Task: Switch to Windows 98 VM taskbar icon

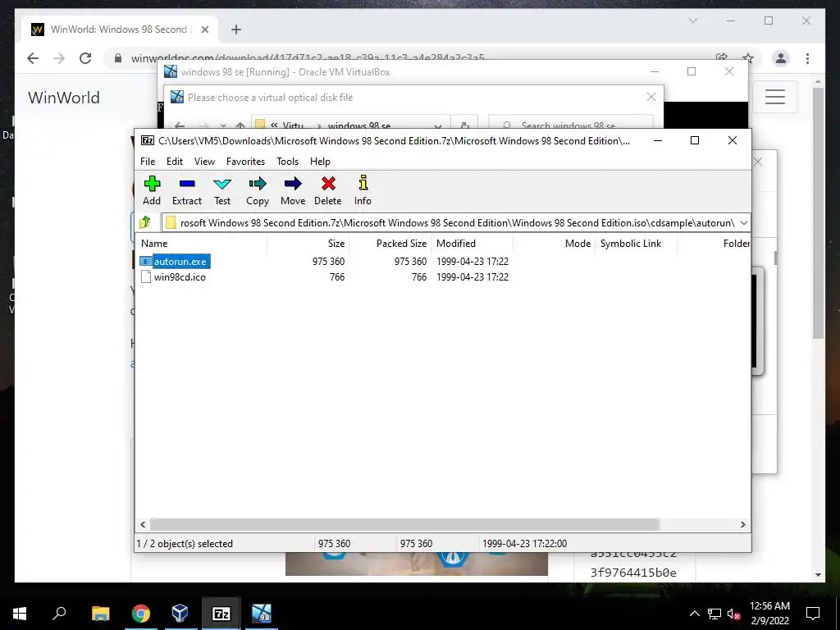Action: (262, 614)
